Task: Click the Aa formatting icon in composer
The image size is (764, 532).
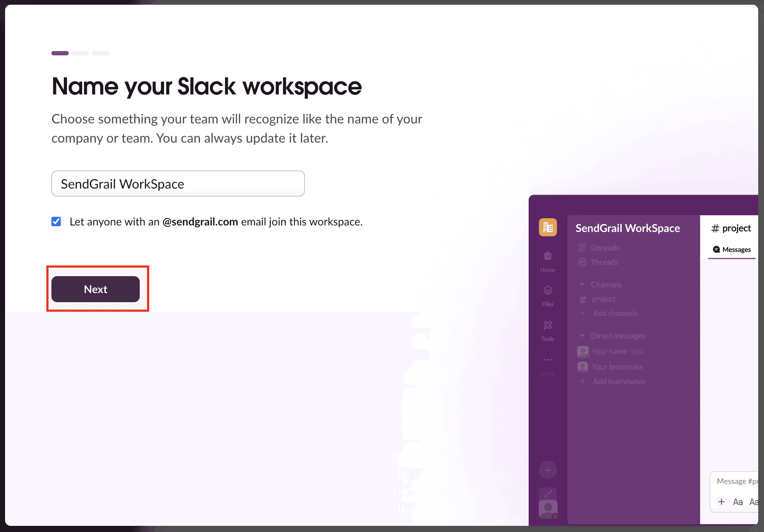Action: point(738,502)
